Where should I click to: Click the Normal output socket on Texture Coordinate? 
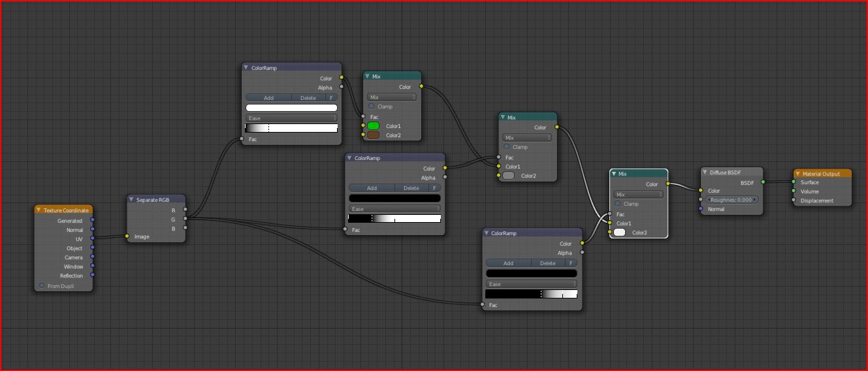click(x=92, y=229)
